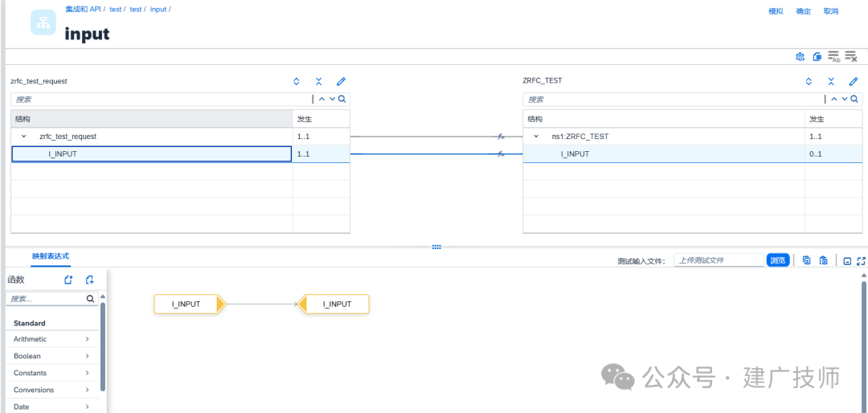Collapse all nodes in zrfc_test_request source panel
Screen dimensions: 868x413
tap(319, 81)
